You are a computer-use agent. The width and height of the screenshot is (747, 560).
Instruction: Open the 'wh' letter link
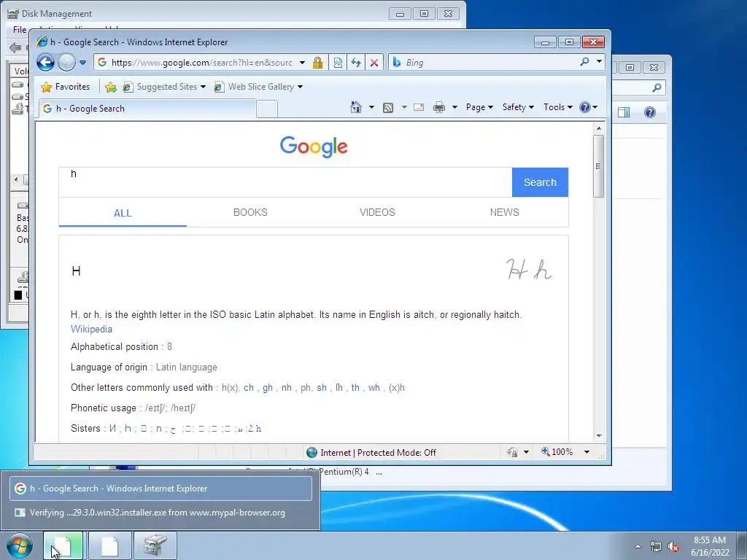tap(374, 388)
